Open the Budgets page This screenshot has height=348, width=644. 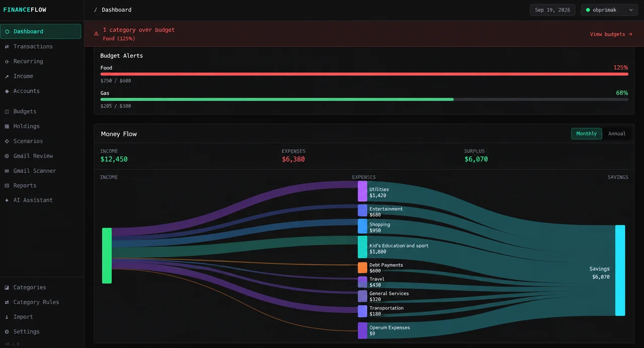click(x=41, y=111)
